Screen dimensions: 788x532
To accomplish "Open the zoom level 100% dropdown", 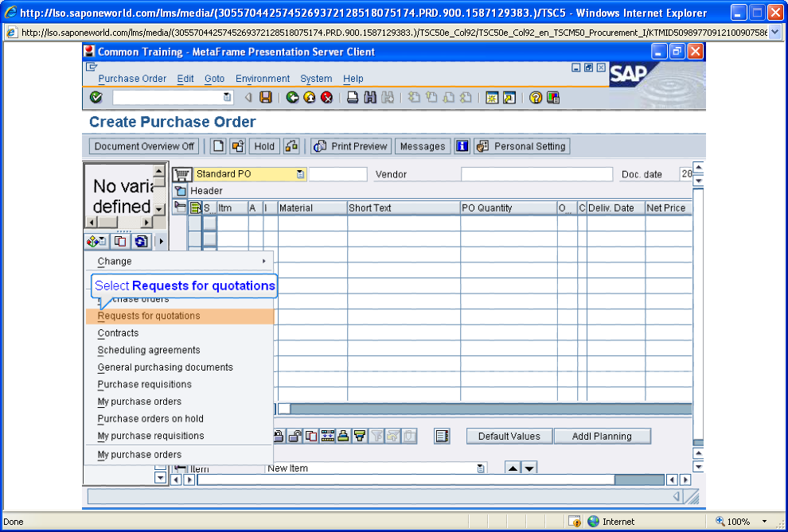I will [x=765, y=522].
